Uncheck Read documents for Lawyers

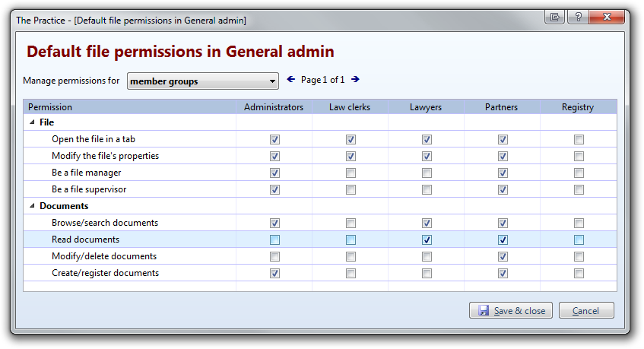click(427, 240)
